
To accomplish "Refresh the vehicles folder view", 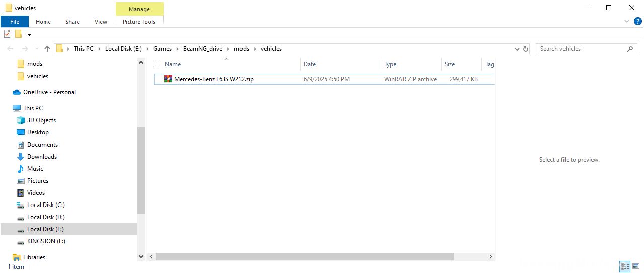I will [526, 49].
